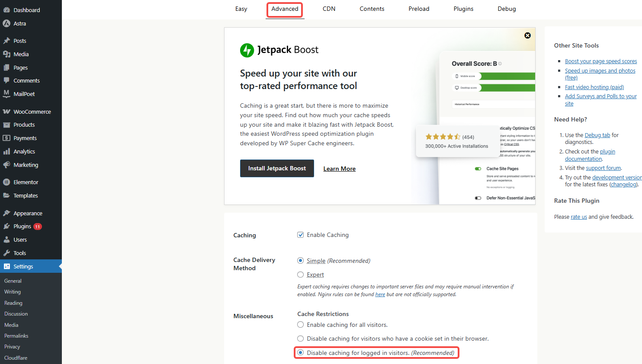Image resolution: width=642 pixels, height=364 pixels.
Task: Select the Expert cache delivery method
Action: point(300,275)
